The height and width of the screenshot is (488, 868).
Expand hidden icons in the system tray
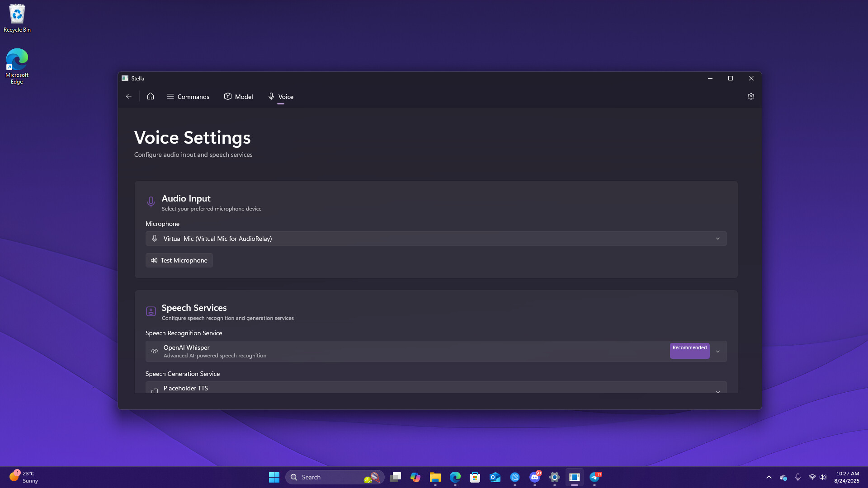click(769, 477)
